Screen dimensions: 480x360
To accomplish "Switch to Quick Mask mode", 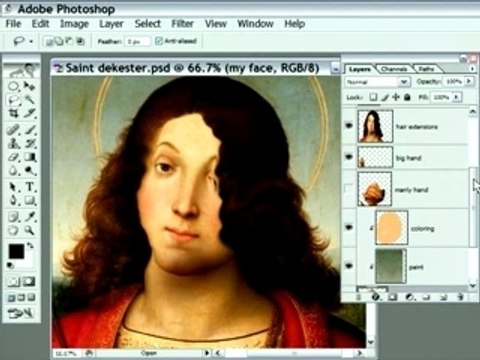I will pyautogui.click(x=29, y=282).
